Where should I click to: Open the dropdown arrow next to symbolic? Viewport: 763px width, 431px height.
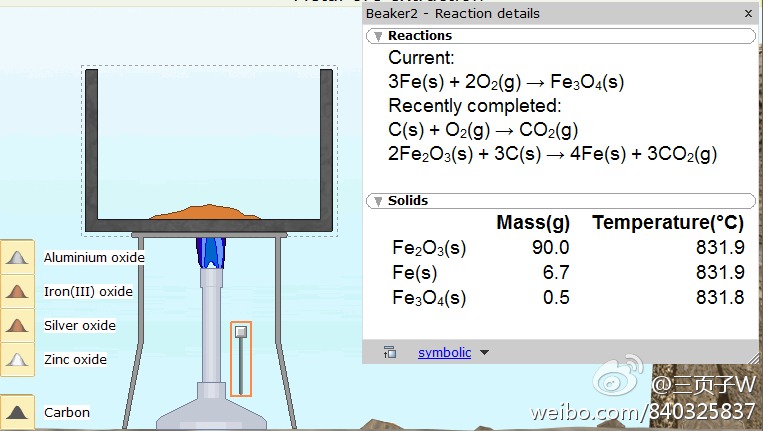point(485,352)
